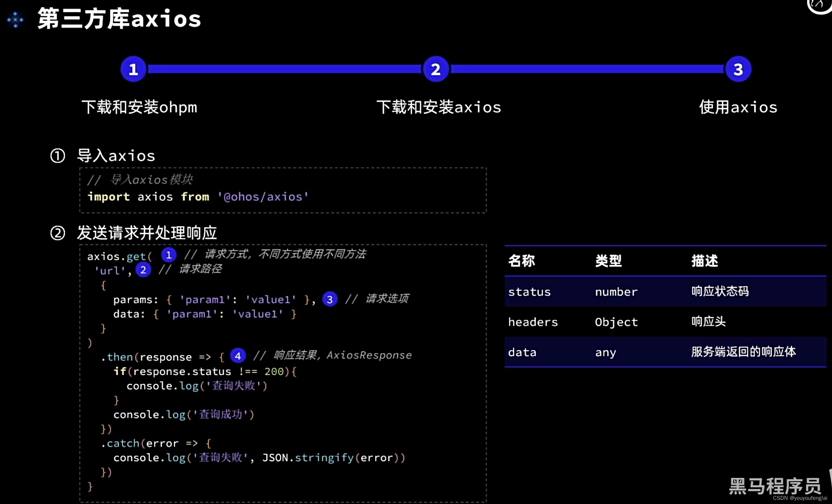Image resolution: width=832 pixels, height=504 pixels.
Task: Click the table header "名称"
Action: (x=522, y=261)
